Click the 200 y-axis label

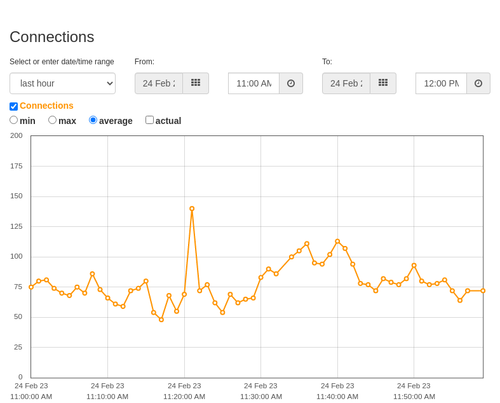[x=16, y=136]
